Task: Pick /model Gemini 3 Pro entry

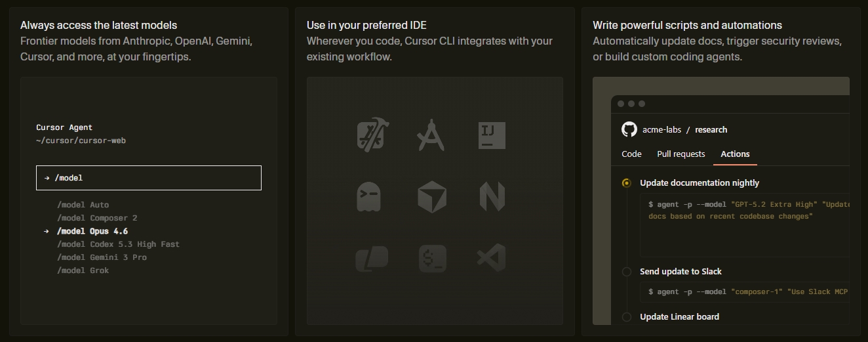Action: tap(102, 257)
